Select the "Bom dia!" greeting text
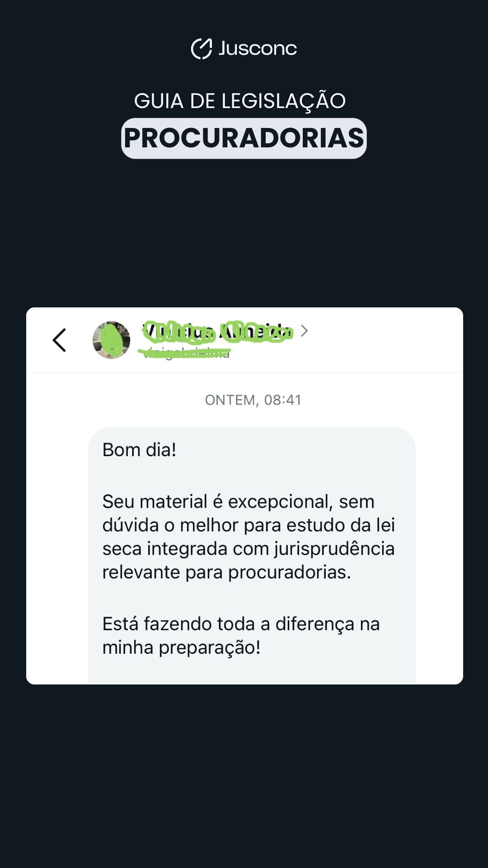This screenshot has width=488, height=868. point(139,450)
